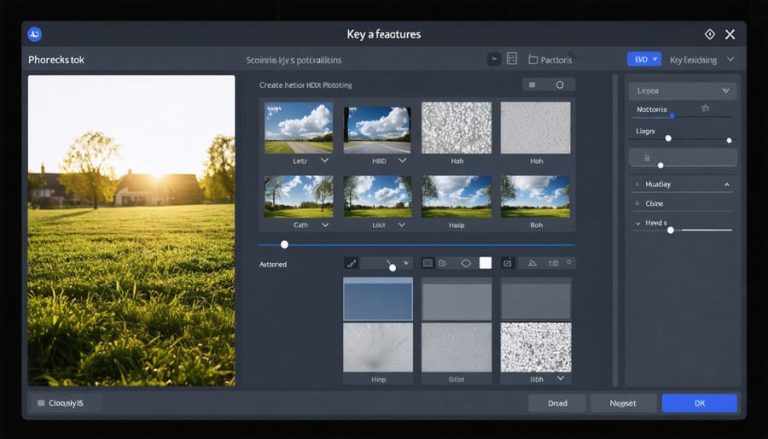Viewport: 768px width, 439px height.
Task: Click the slider handle under the gray icon box
Action: point(660,166)
